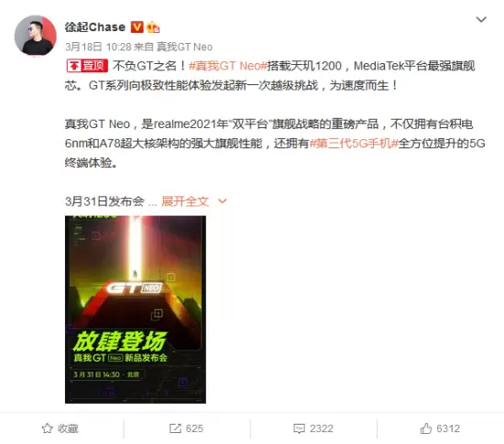
Task: Like the post with thumbs-up icon
Action: click(426, 428)
